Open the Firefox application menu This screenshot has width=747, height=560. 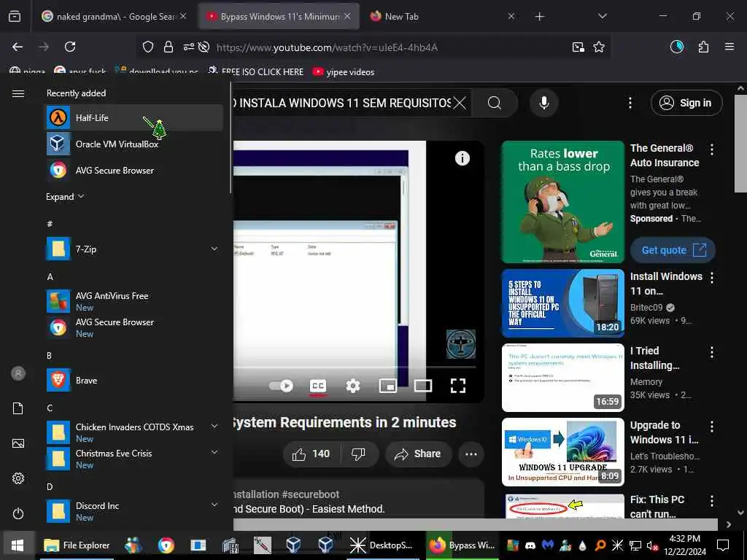(729, 47)
